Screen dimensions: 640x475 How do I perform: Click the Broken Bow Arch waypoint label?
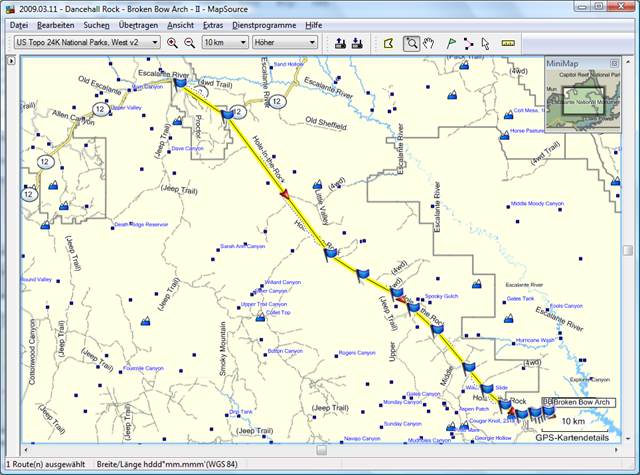pyautogui.click(x=583, y=402)
